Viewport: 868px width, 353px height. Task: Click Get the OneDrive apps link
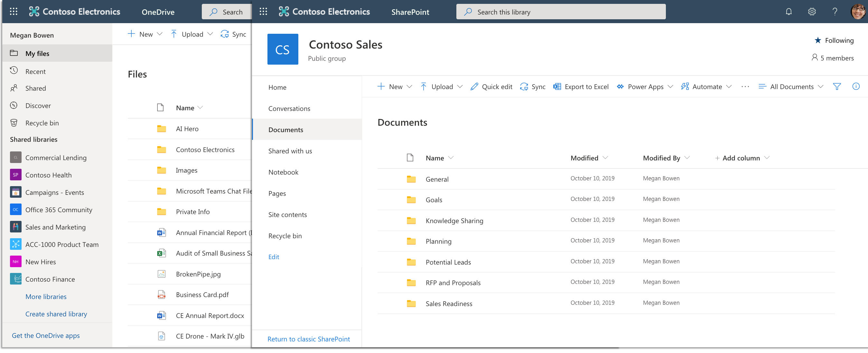coord(45,335)
